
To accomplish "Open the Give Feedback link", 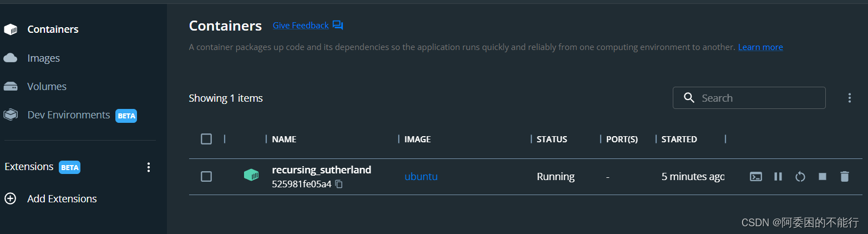I will [x=301, y=26].
